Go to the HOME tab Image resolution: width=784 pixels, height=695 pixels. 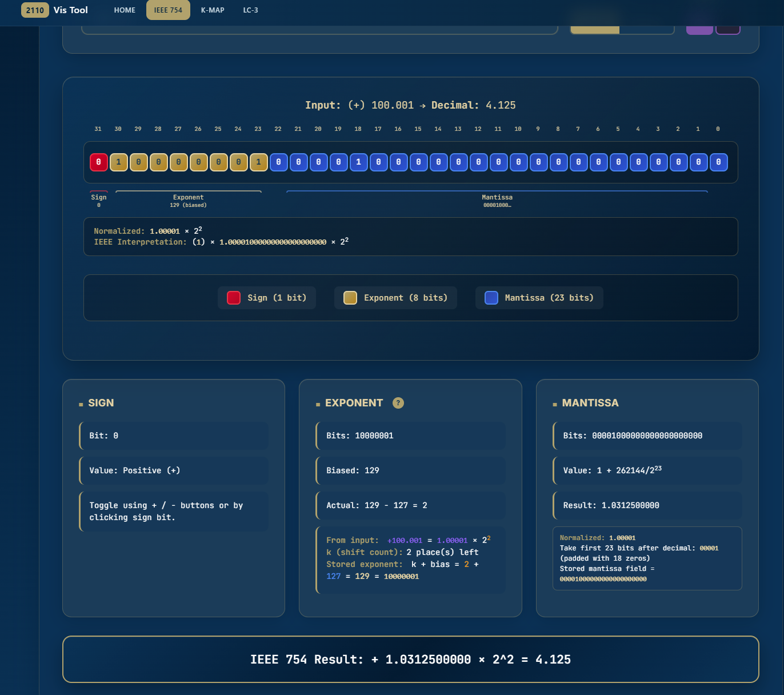[125, 10]
